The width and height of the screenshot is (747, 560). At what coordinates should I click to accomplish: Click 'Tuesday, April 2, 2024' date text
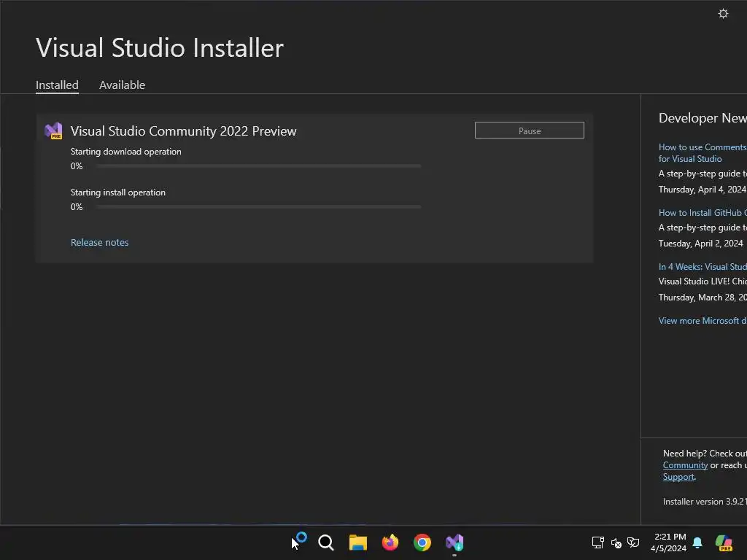tap(700, 244)
